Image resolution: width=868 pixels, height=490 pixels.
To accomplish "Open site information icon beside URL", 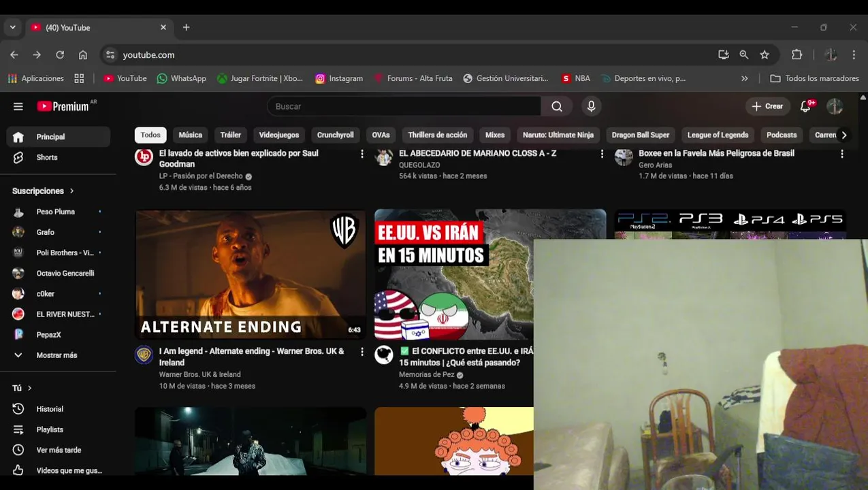I will (110, 54).
